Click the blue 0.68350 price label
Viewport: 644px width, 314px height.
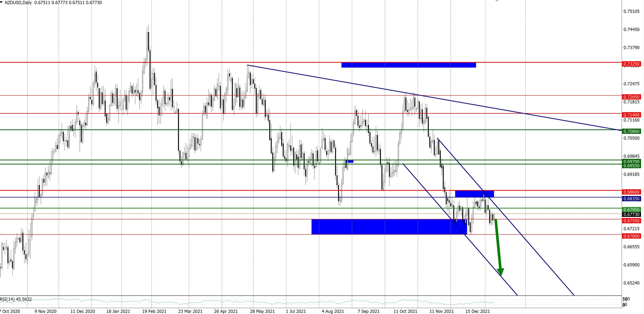(x=631, y=199)
